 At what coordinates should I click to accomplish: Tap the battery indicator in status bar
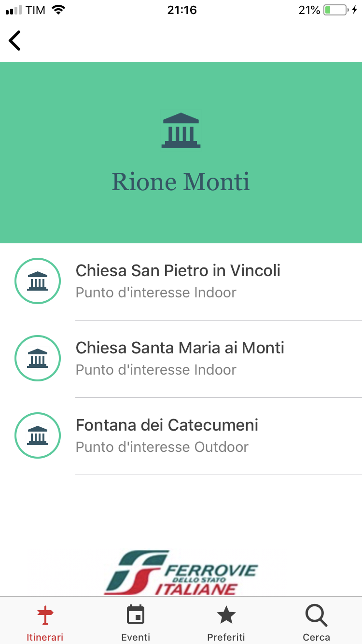pos(335,10)
